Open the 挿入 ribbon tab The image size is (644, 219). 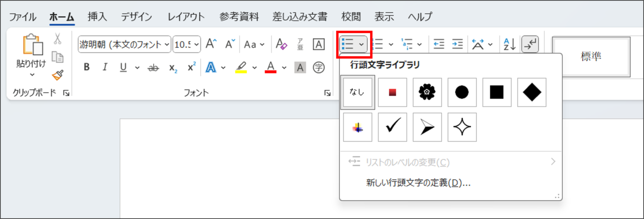pos(97,17)
